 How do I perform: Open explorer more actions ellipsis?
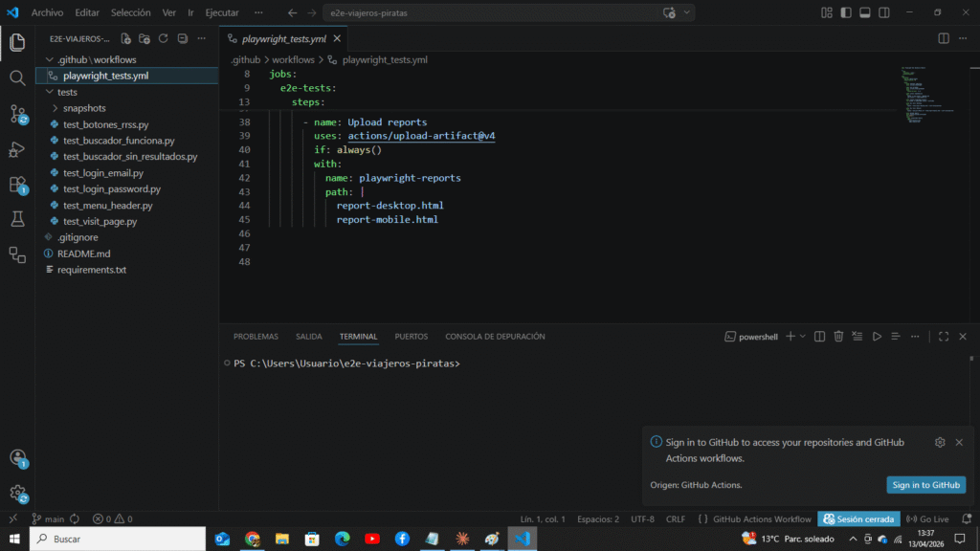click(201, 38)
